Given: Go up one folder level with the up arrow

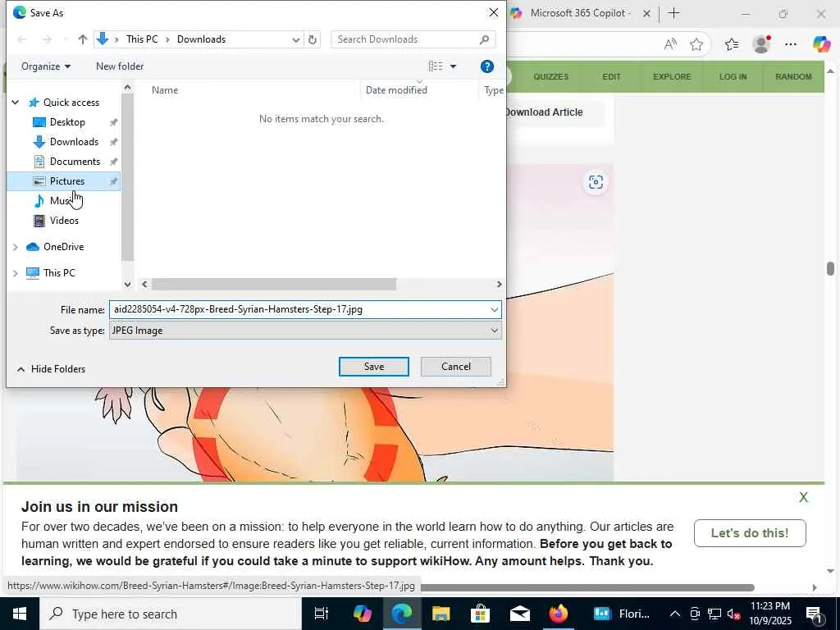Looking at the screenshot, I should (x=83, y=39).
